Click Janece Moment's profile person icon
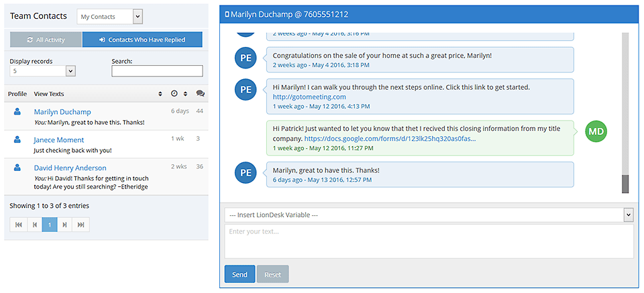Image resolution: width=644 pixels, height=293 pixels. pyautogui.click(x=17, y=139)
